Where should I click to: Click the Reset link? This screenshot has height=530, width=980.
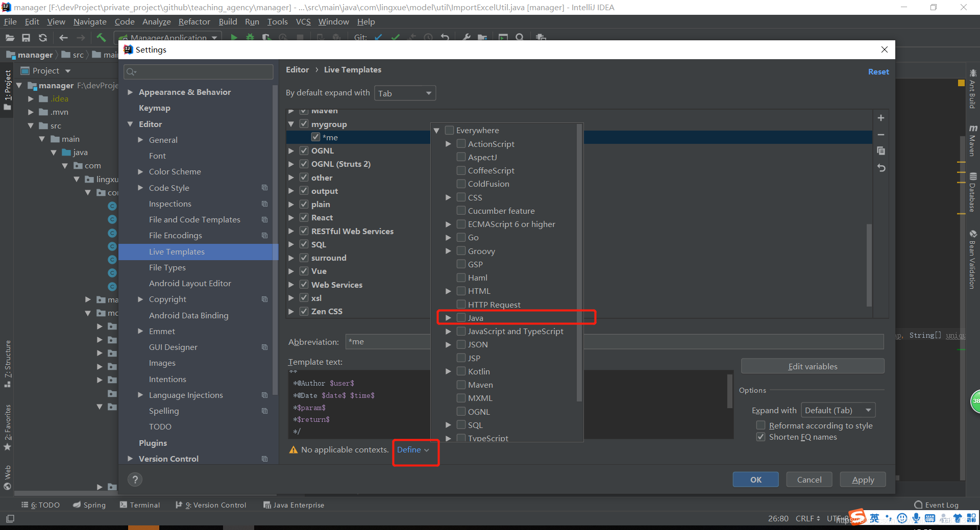click(878, 72)
